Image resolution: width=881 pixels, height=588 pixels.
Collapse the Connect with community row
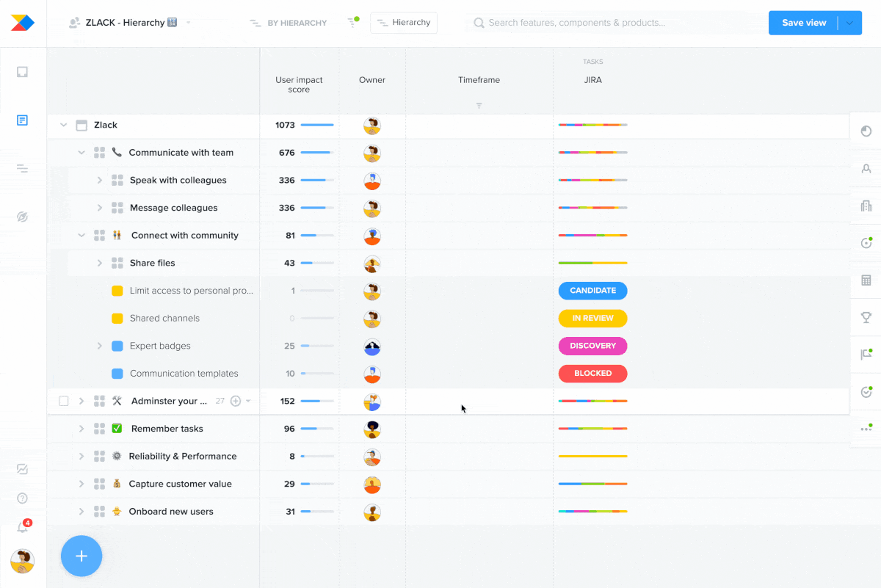pos(81,236)
